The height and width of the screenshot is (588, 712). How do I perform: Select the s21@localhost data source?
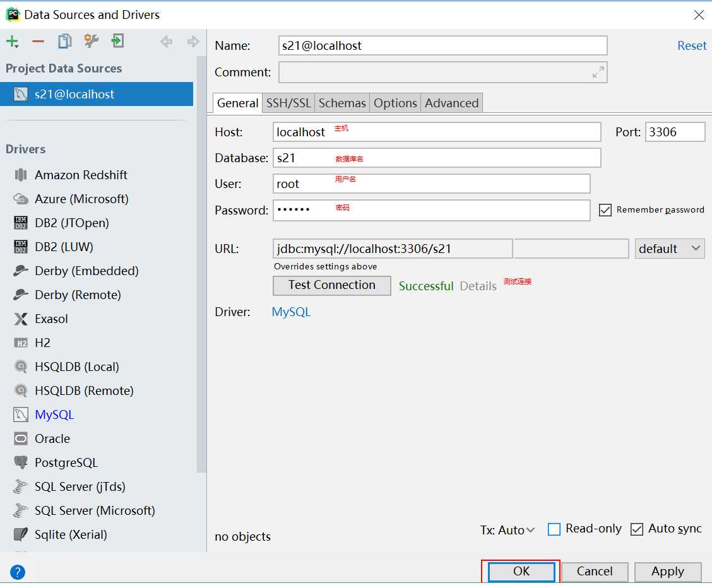click(97, 94)
